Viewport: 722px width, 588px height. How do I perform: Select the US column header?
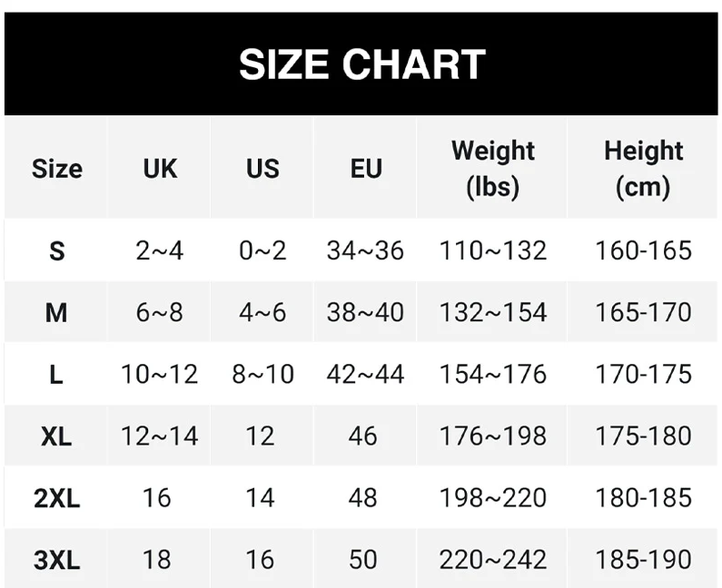point(262,169)
